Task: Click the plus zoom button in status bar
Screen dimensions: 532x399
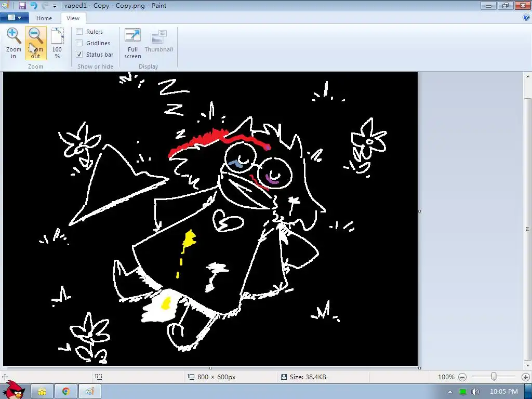Action: (x=526, y=377)
